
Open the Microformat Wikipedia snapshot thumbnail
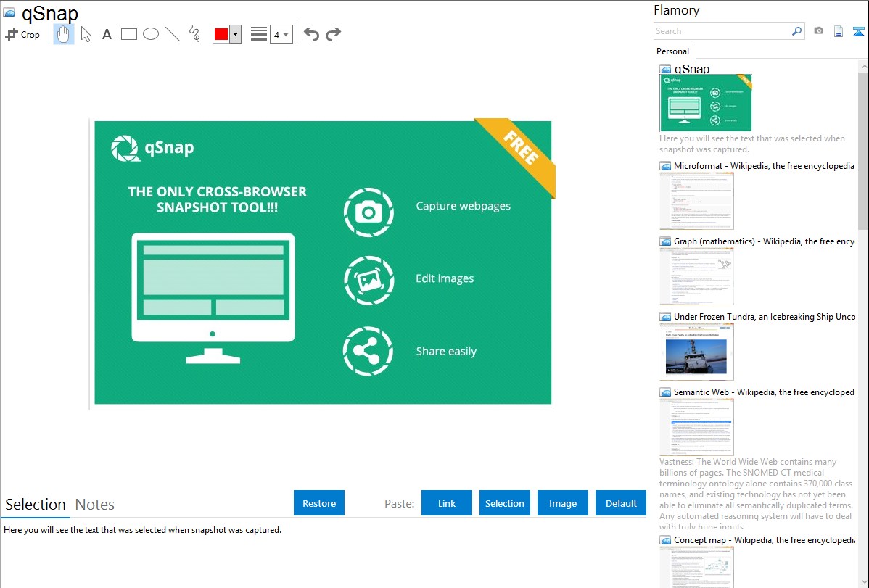coord(696,201)
